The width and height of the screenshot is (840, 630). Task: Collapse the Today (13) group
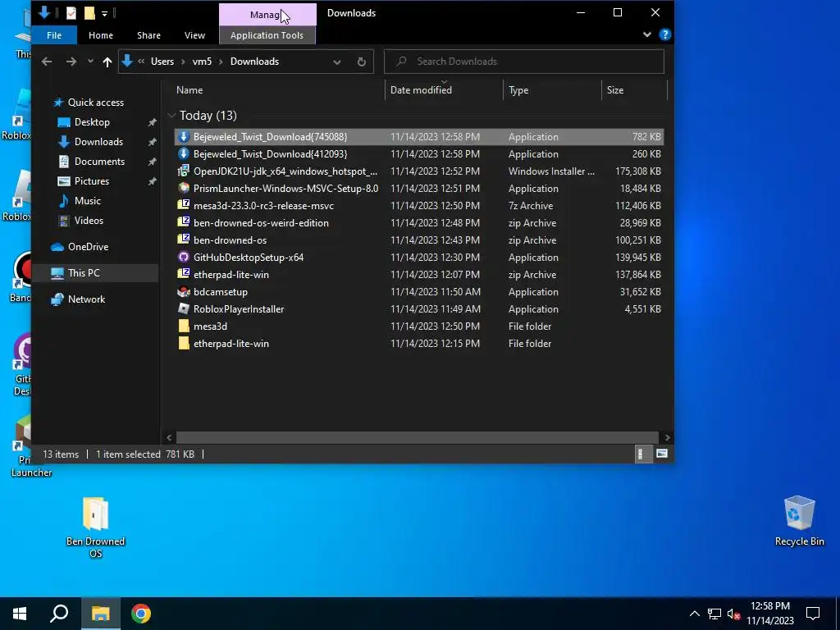pyautogui.click(x=171, y=115)
